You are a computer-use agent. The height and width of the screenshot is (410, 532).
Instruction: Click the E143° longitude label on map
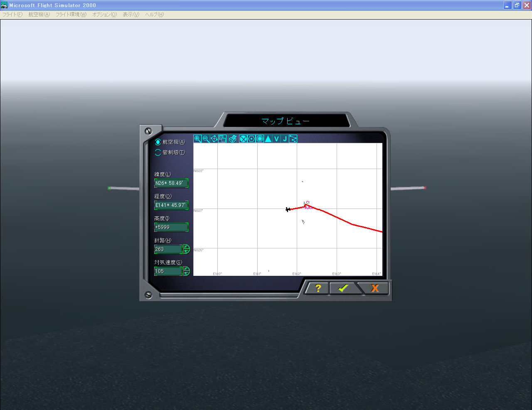(337, 274)
